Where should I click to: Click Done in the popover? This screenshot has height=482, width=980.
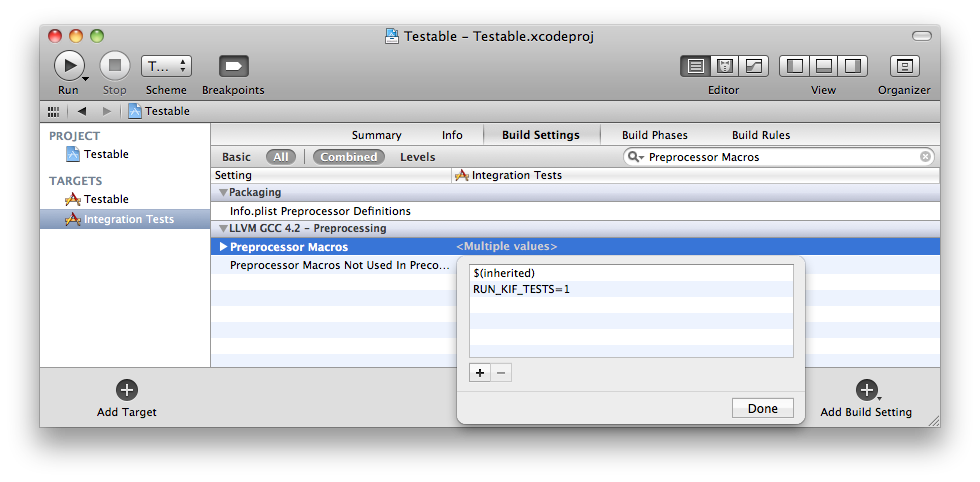pyautogui.click(x=762, y=408)
